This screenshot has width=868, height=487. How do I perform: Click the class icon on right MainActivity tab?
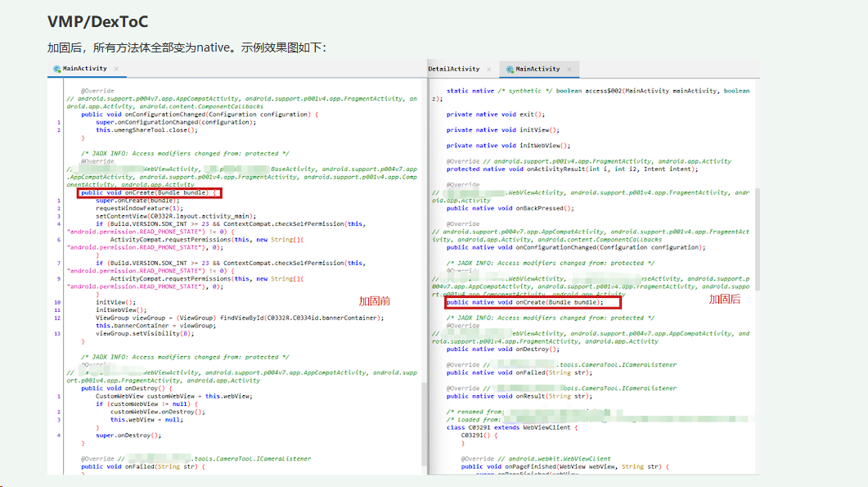[x=510, y=70]
